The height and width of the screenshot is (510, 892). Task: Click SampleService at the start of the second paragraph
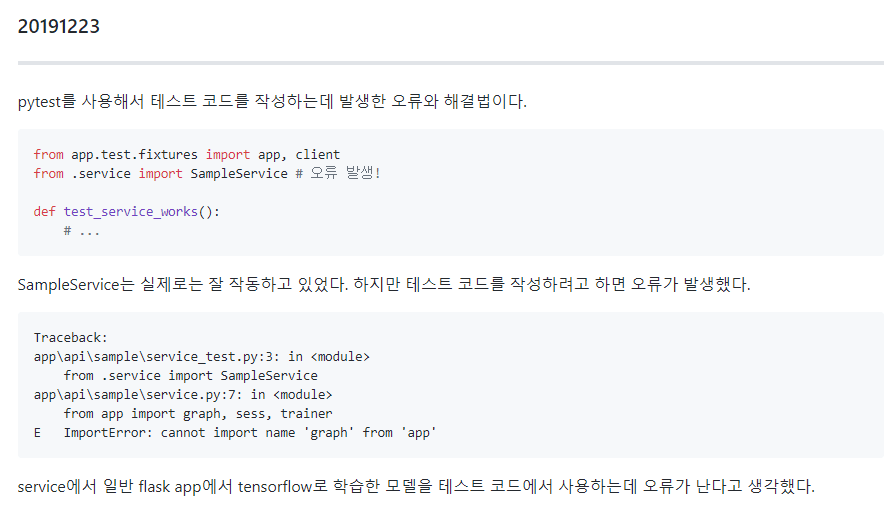[68, 285]
